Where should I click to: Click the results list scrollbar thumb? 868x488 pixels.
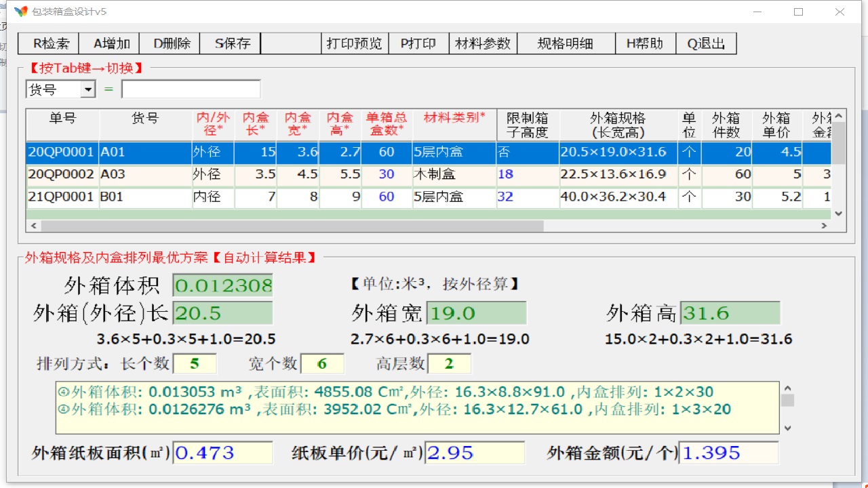pyautogui.click(x=787, y=401)
